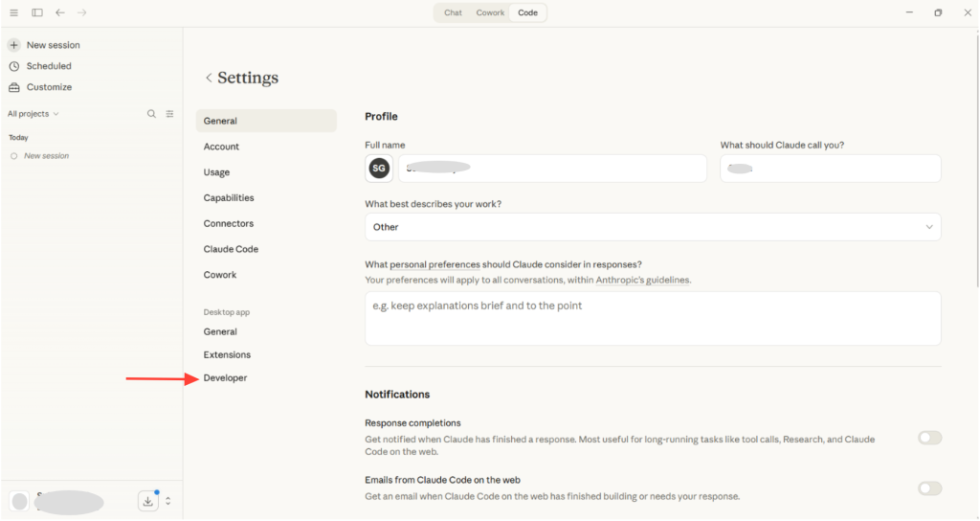The width and height of the screenshot is (980, 521).
Task: Switch to the Chat tab
Action: [x=453, y=12]
